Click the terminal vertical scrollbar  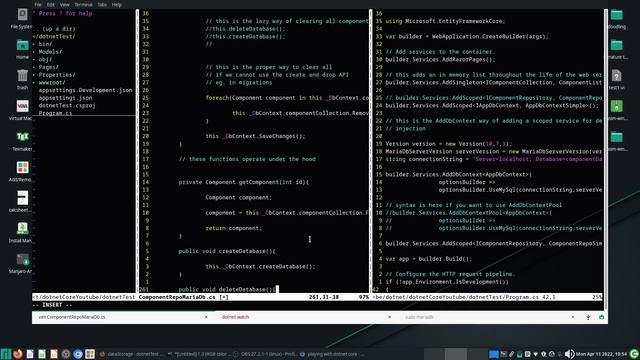point(606,159)
